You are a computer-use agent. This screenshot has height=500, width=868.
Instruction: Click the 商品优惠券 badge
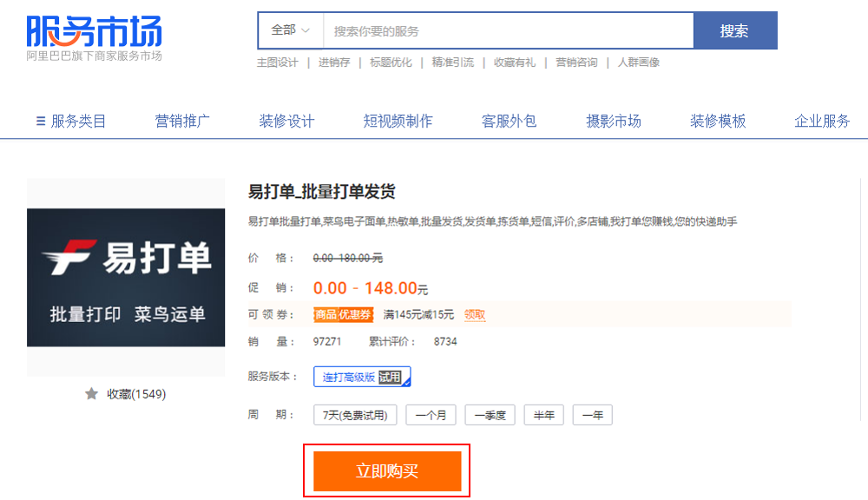[x=343, y=314]
